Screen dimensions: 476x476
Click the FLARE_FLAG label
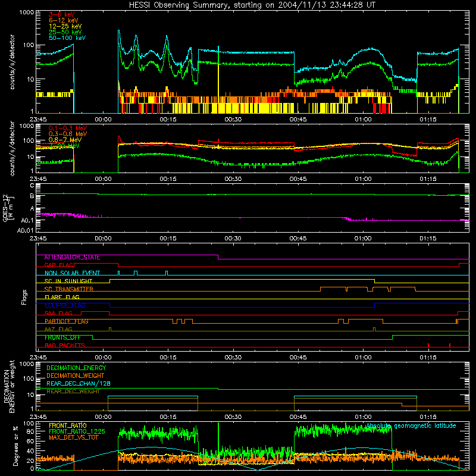coord(62,297)
